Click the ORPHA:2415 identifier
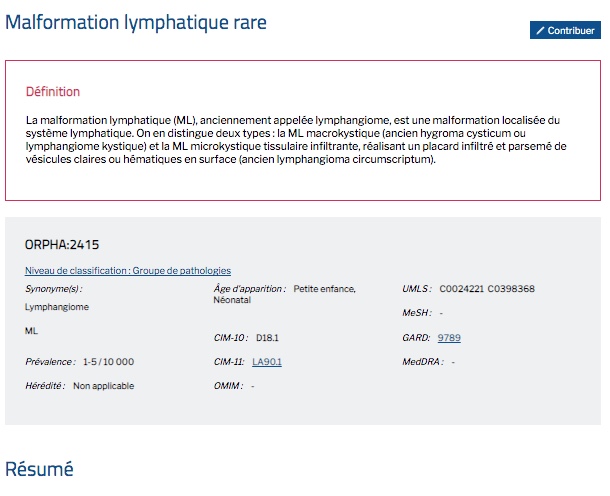This screenshot has width=610, height=496. 62,245
